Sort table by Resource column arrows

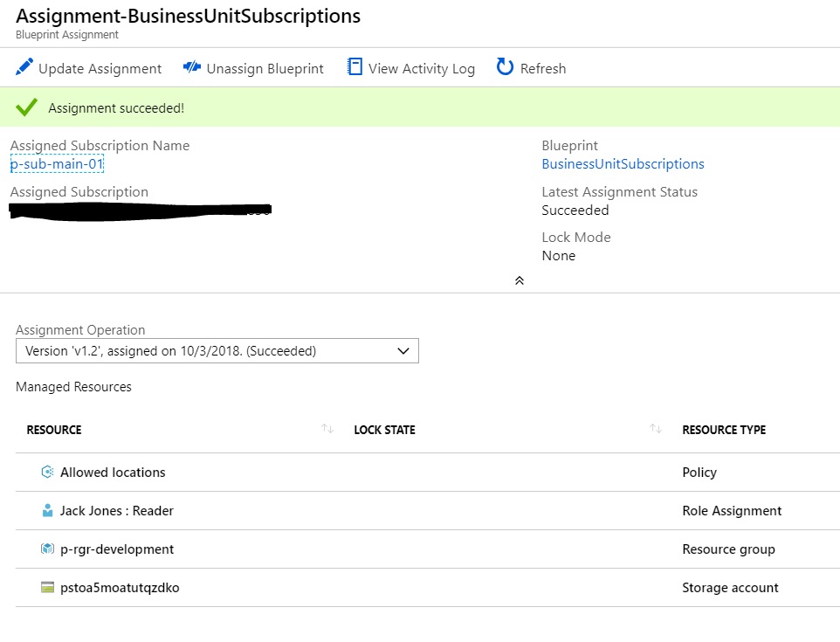click(327, 429)
